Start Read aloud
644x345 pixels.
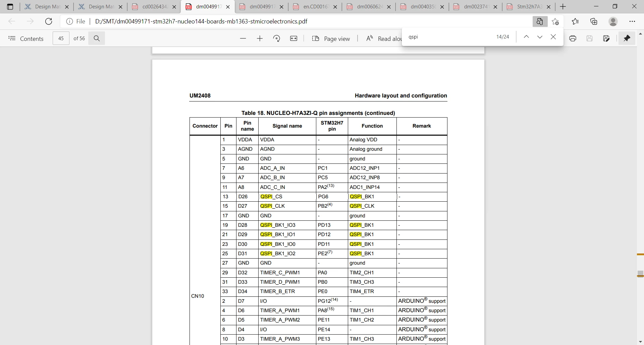pyautogui.click(x=384, y=39)
